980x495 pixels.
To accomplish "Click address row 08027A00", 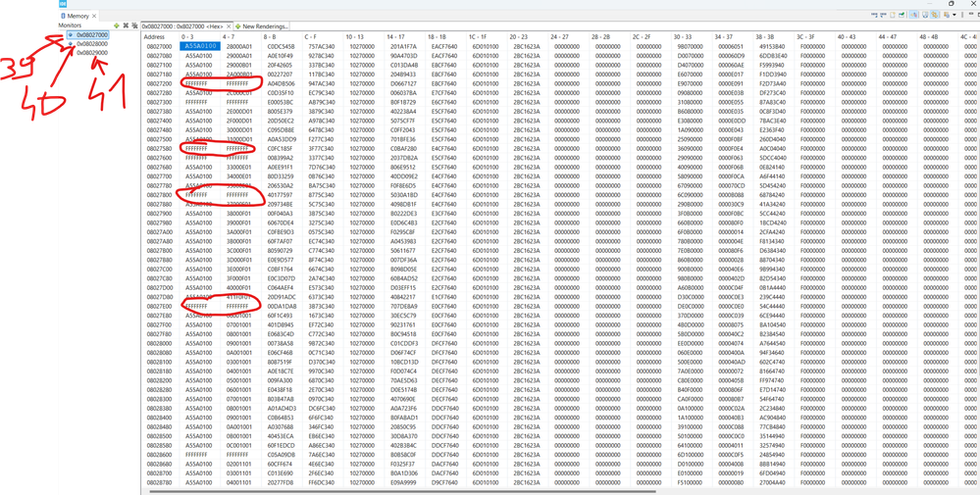I will pos(159,231).
